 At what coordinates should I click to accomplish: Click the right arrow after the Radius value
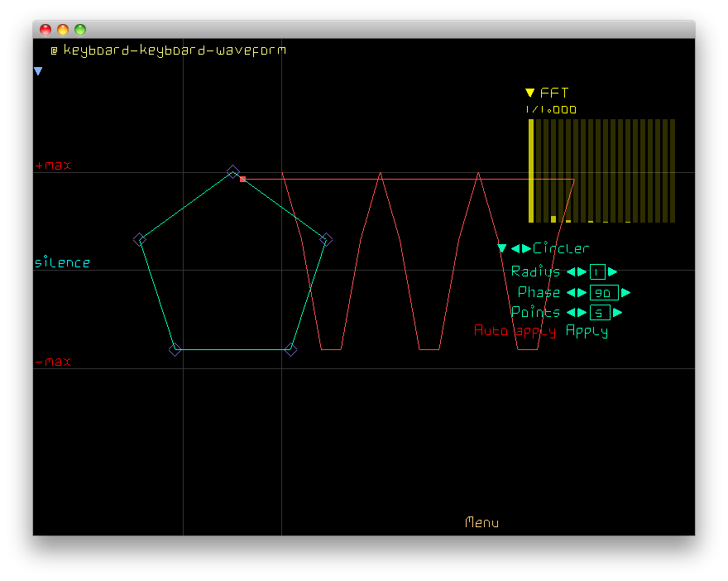613,271
